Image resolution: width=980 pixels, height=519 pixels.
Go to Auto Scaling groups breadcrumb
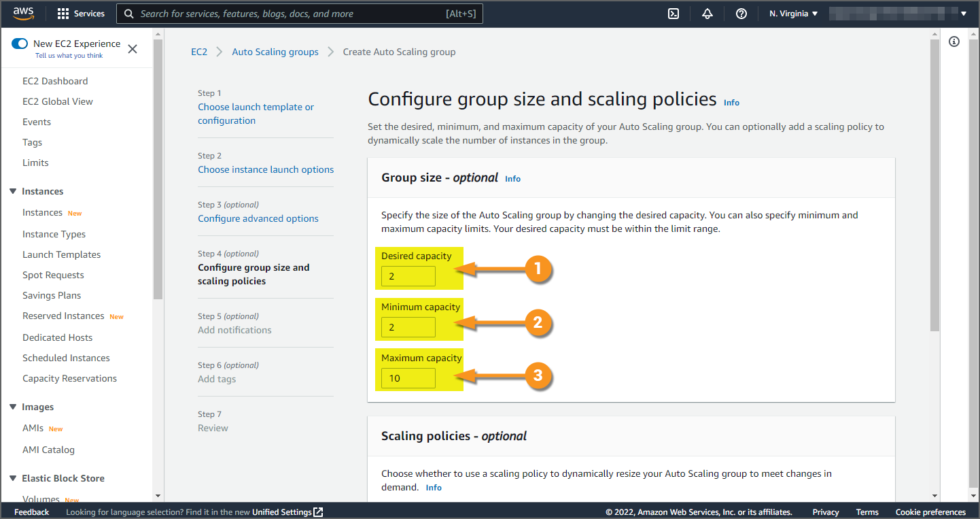(275, 52)
